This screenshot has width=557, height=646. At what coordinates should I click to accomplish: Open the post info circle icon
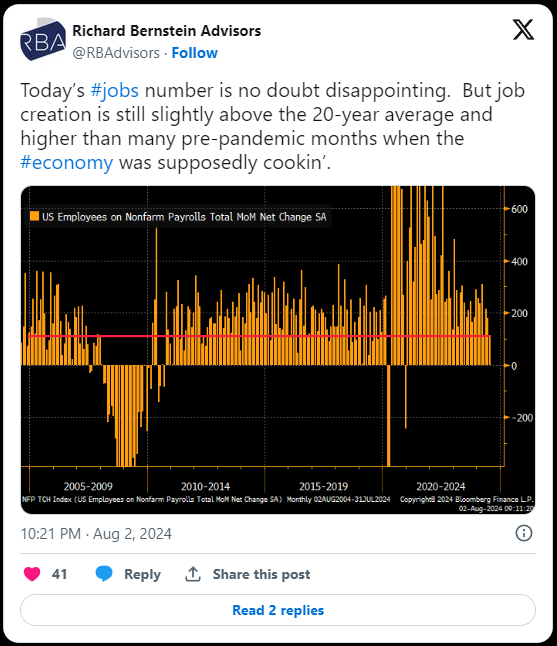pyautogui.click(x=524, y=533)
